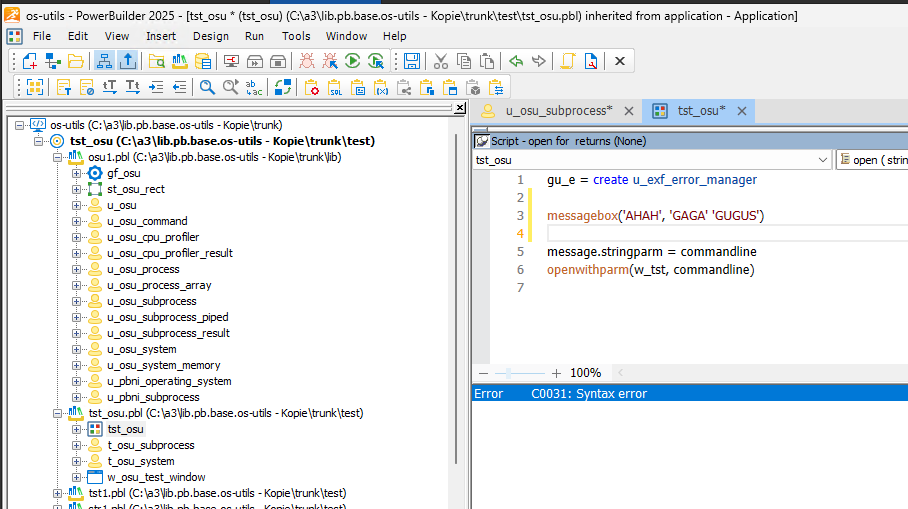Click the Outdent lines icon
The width and height of the screenshot is (908, 509).
click(x=180, y=87)
